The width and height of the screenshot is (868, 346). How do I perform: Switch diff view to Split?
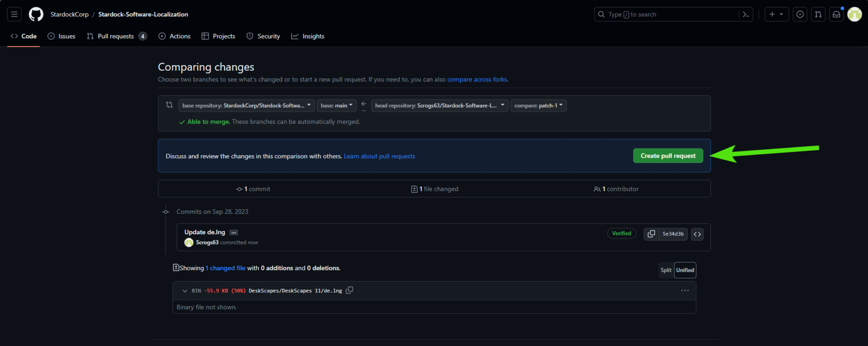tap(666, 270)
